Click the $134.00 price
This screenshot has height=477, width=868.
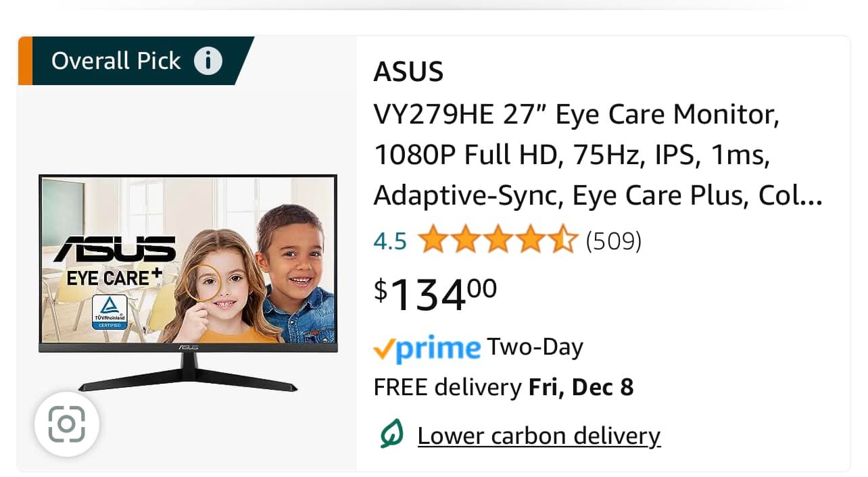point(436,295)
